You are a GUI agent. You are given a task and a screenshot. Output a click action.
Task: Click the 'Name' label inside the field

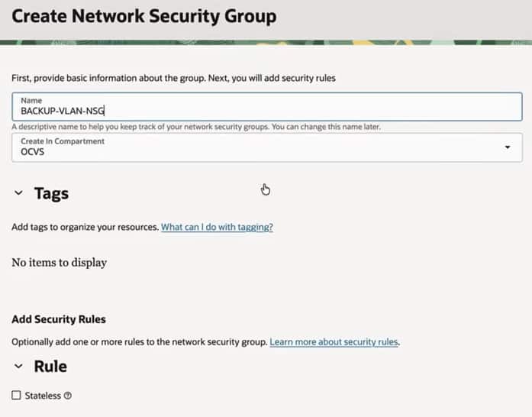coord(31,101)
